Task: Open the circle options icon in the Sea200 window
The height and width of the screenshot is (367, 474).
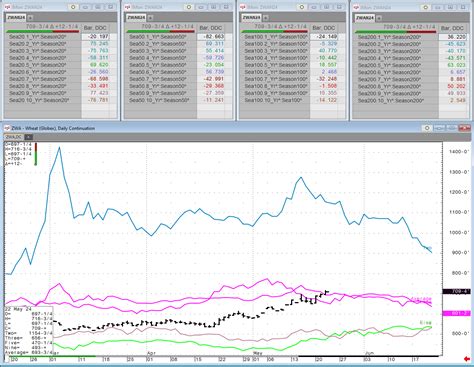Action: point(426,7)
